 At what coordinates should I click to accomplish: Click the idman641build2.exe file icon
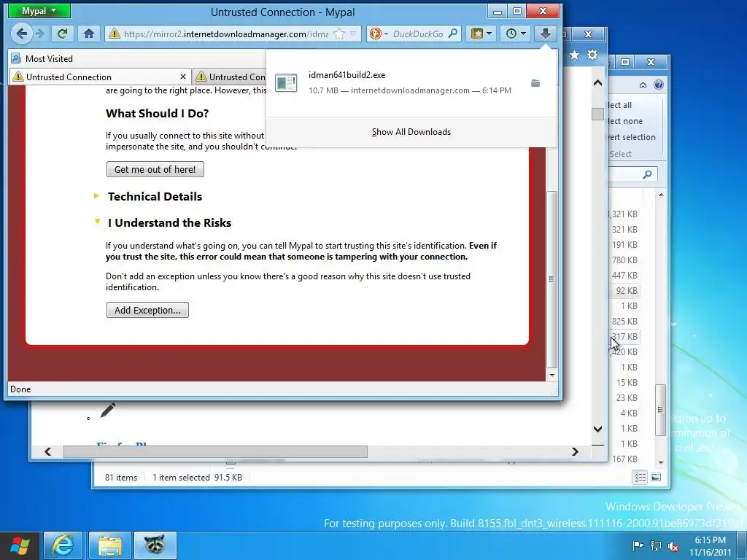[x=286, y=83]
